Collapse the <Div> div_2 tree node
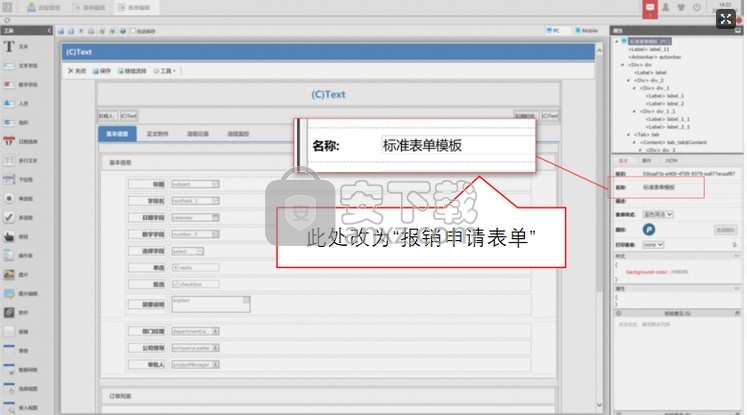 click(x=628, y=81)
